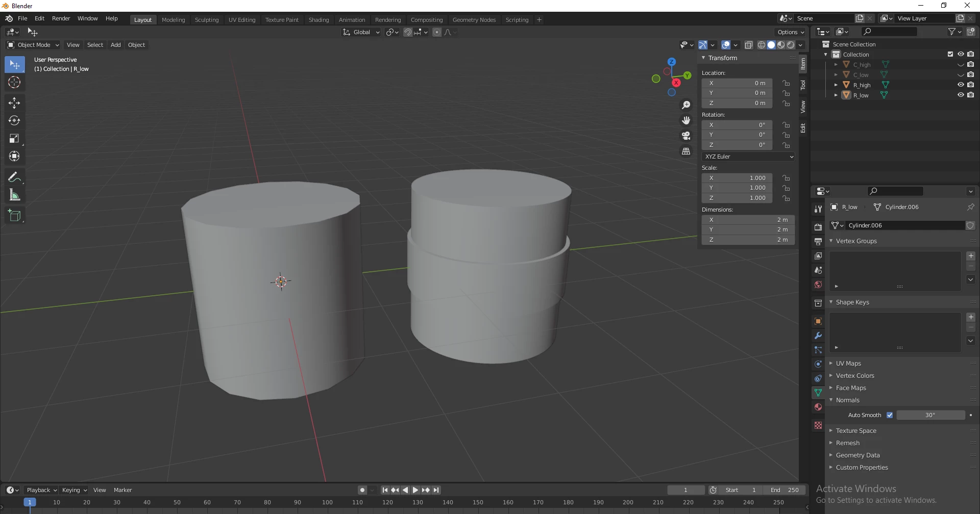Click the Auto Smooth angle slider
Image resolution: width=980 pixels, height=514 pixels.
click(930, 415)
